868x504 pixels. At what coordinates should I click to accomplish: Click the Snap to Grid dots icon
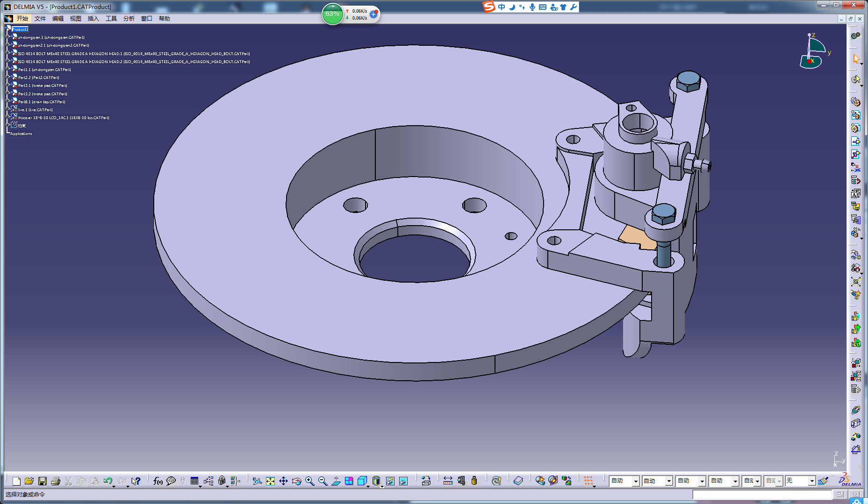click(x=588, y=481)
